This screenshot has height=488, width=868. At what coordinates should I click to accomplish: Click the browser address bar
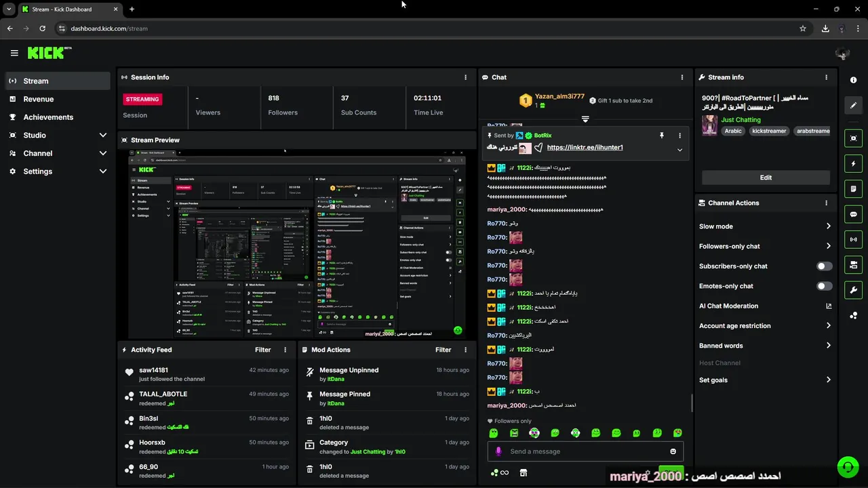(x=431, y=28)
